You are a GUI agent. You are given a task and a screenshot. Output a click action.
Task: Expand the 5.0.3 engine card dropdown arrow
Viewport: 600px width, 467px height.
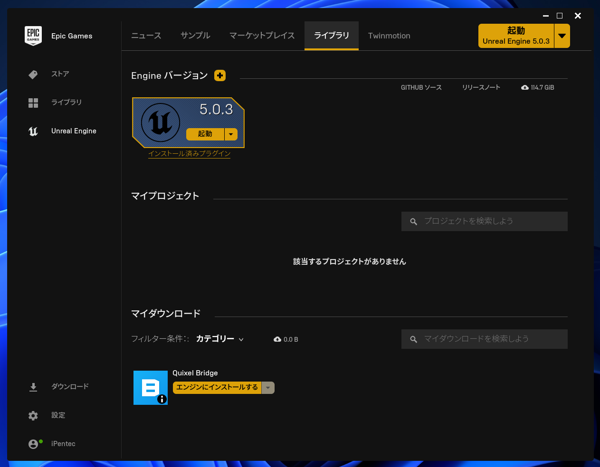231,134
